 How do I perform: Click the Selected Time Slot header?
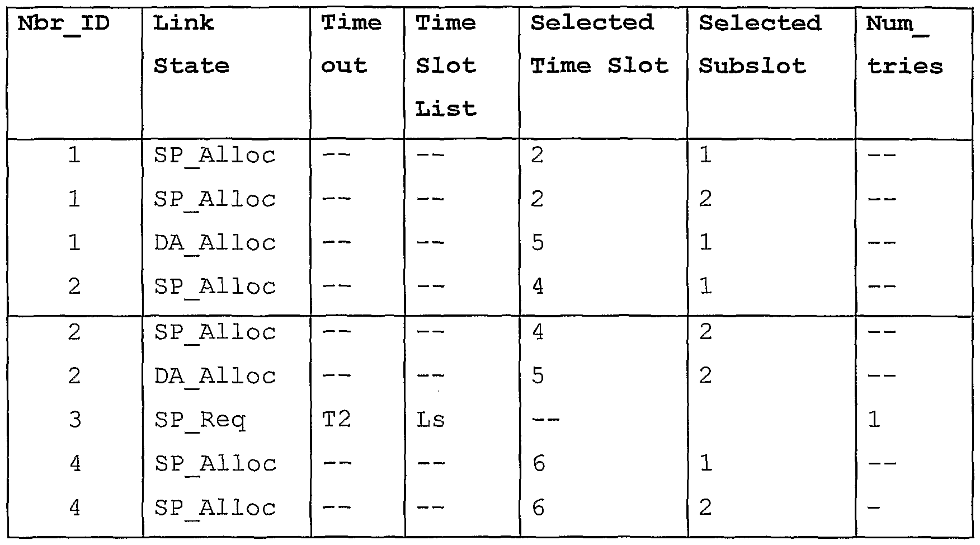599,45
